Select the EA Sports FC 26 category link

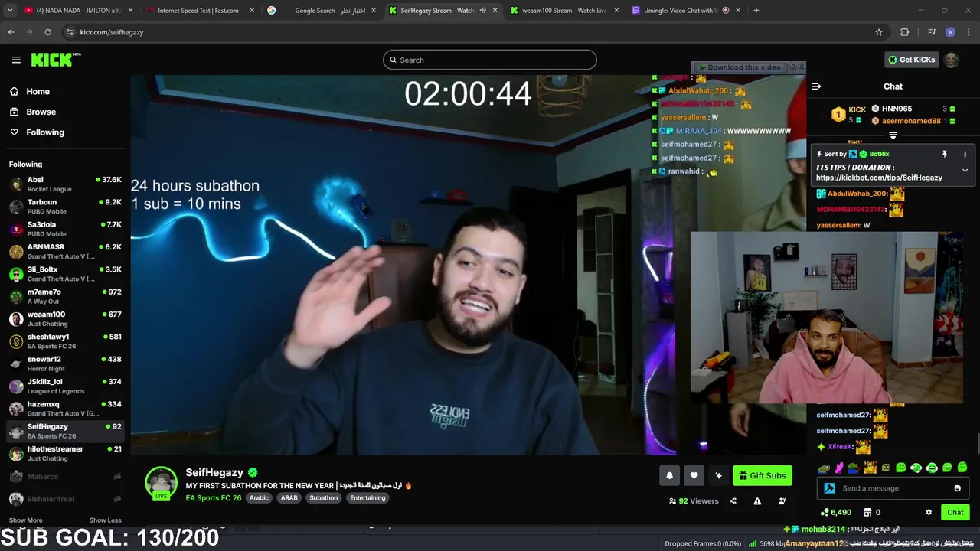pyautogui.click(x=213, y=497)
